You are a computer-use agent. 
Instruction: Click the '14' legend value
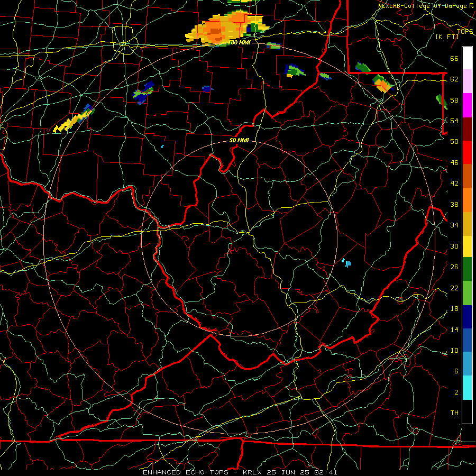[454, 329]
